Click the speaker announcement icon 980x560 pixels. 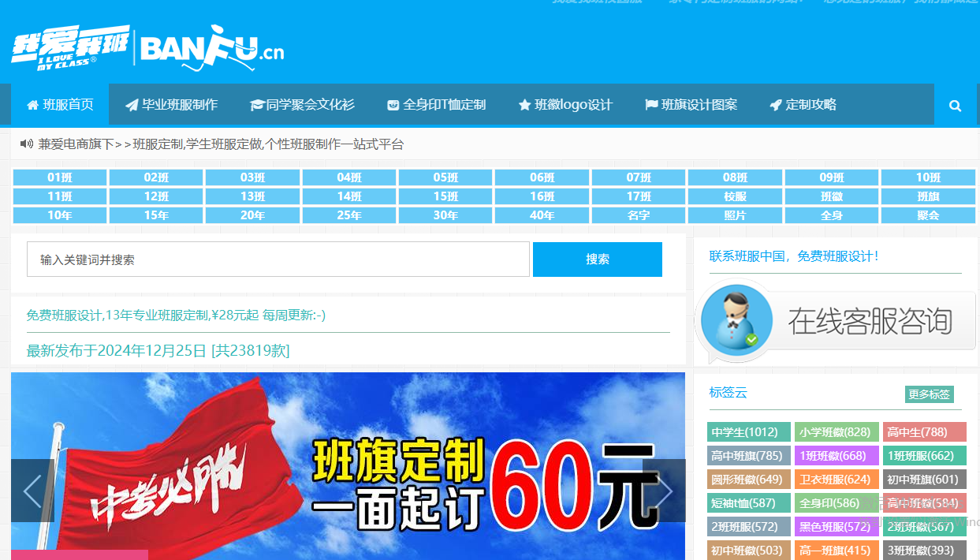point(27,144)
